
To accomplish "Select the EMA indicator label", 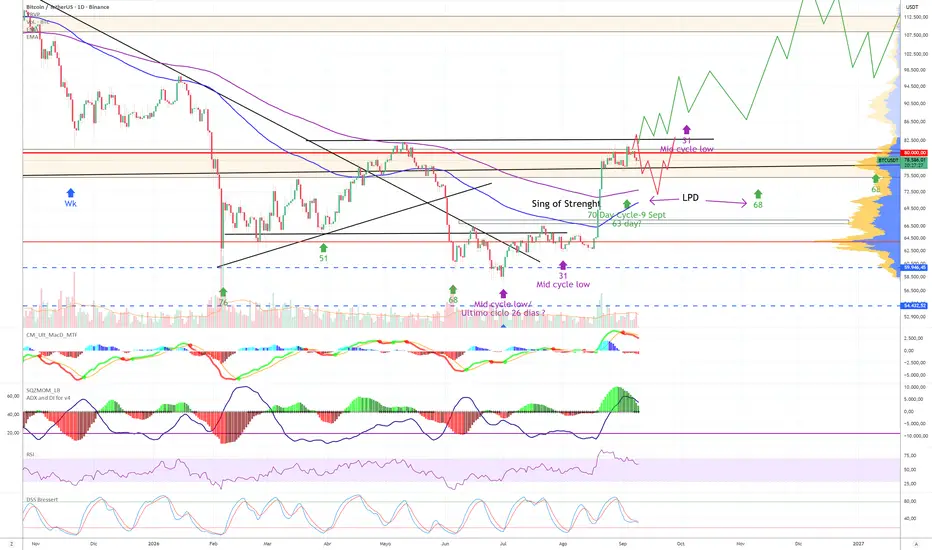I will point(32,37).
